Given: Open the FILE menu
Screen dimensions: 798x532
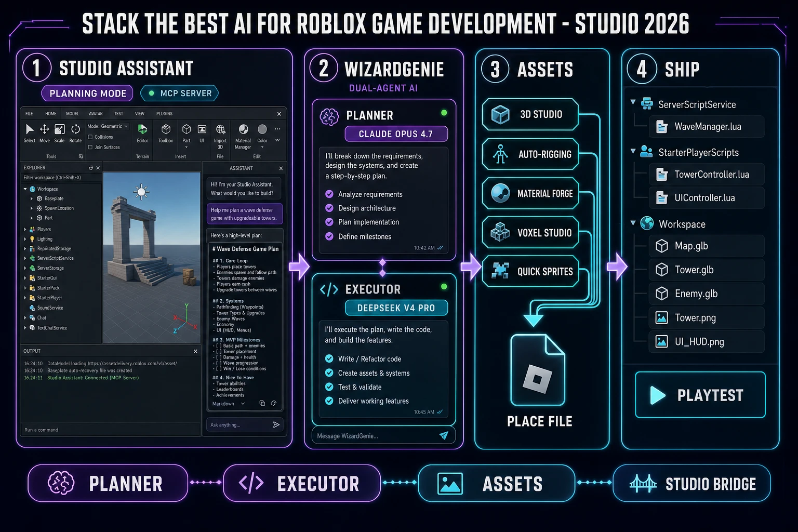Looking at the screenshot, I should (x=29, y=113).
